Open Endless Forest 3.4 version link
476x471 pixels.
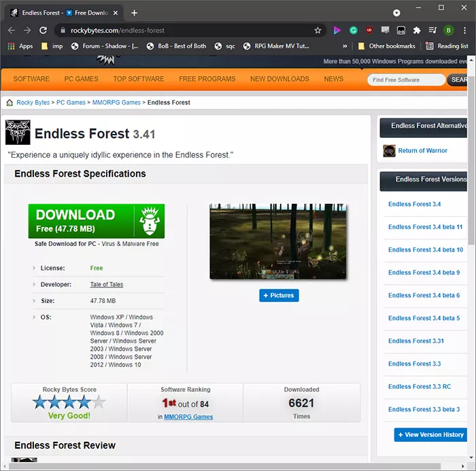pyautogui.click(x=414, y=205)
